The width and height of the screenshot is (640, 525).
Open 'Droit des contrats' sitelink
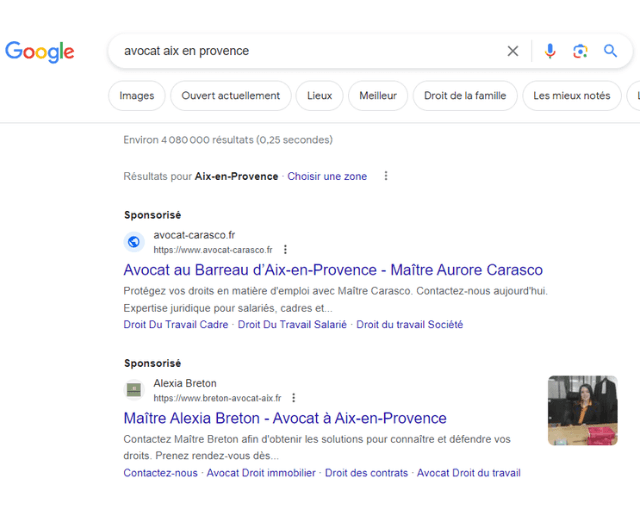tap(366, 473)
